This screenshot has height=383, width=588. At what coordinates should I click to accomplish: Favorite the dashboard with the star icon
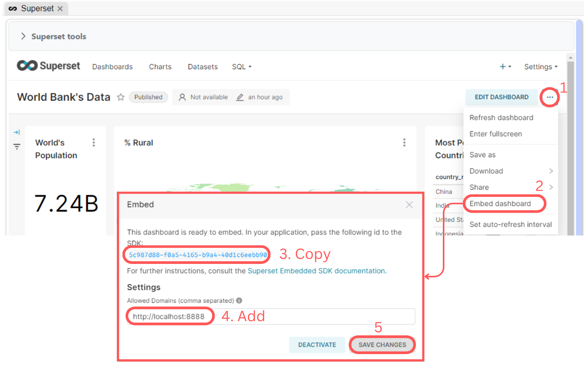click(x=121, y=97)
